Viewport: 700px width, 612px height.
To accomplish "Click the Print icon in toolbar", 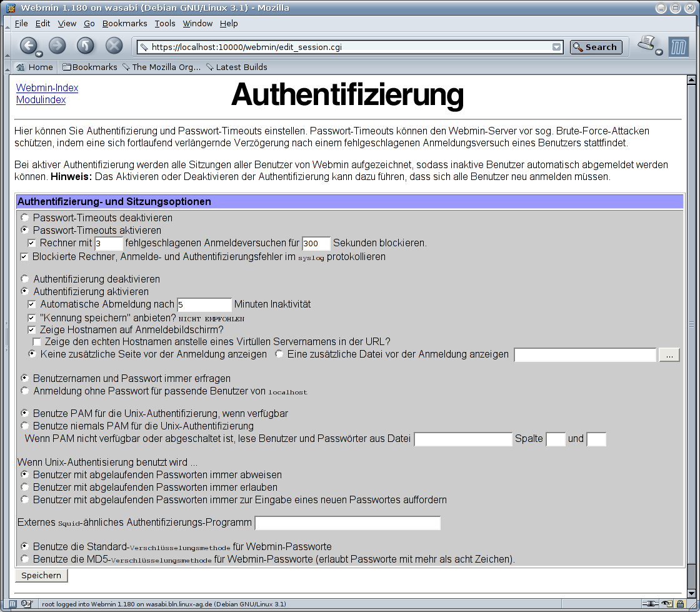I will (x=646, y=44).
